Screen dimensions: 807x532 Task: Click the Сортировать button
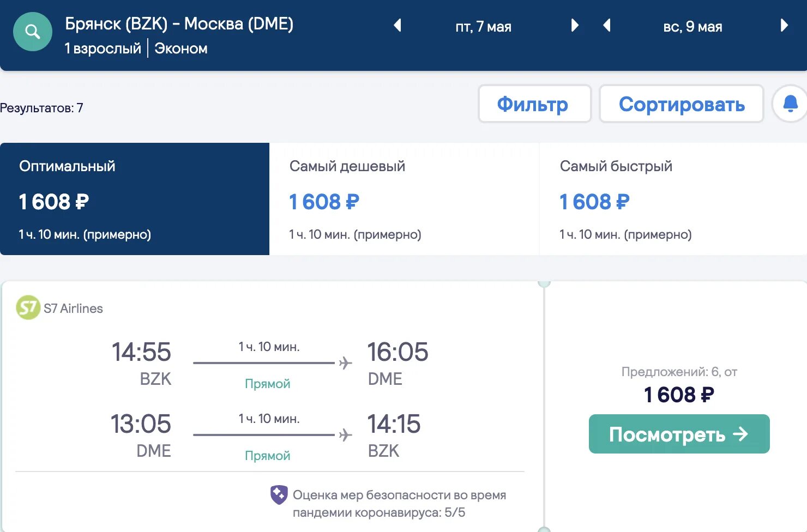point(680,104)
